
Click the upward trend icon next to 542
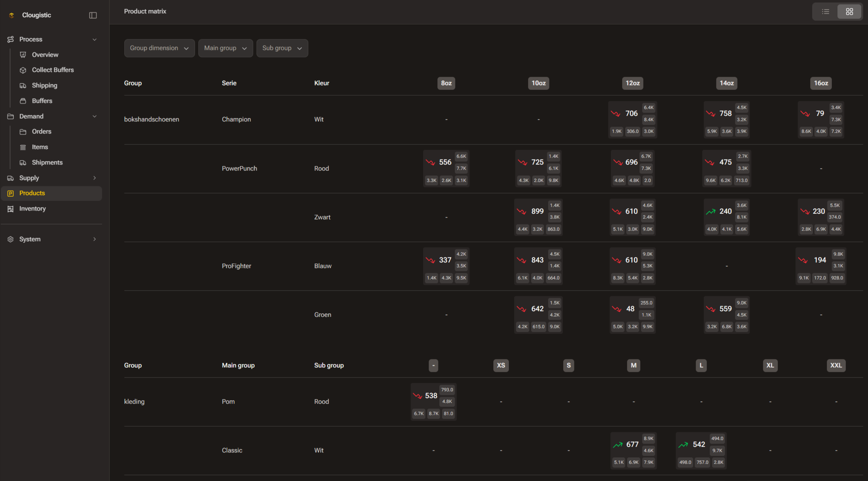click(683, 445)
